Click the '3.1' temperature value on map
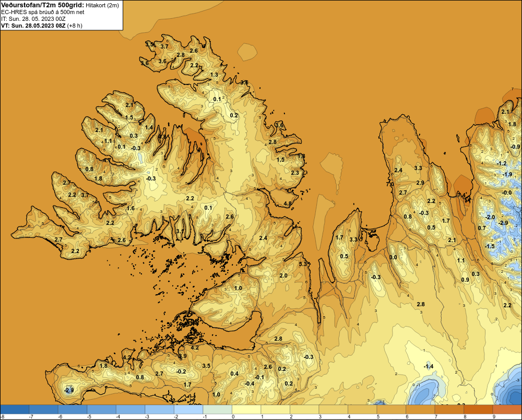The image size is (522, 420). point(180,231)
